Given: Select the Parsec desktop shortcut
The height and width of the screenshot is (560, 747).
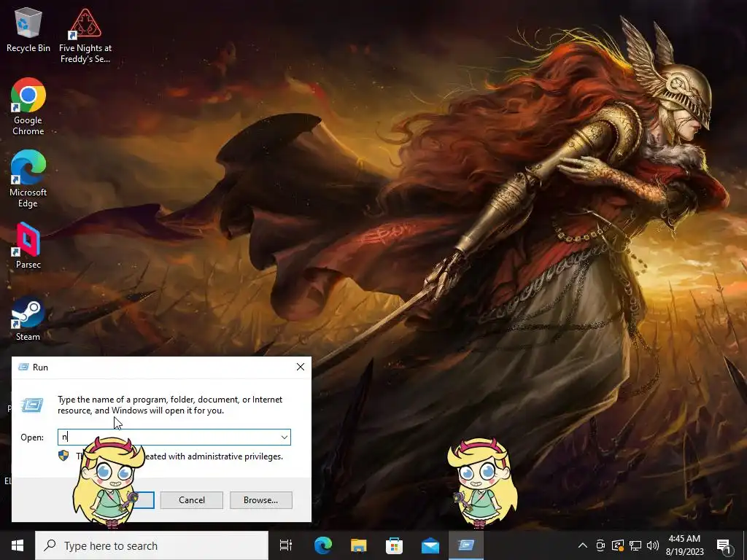Looking at the screenshot, I should (28, 246).
